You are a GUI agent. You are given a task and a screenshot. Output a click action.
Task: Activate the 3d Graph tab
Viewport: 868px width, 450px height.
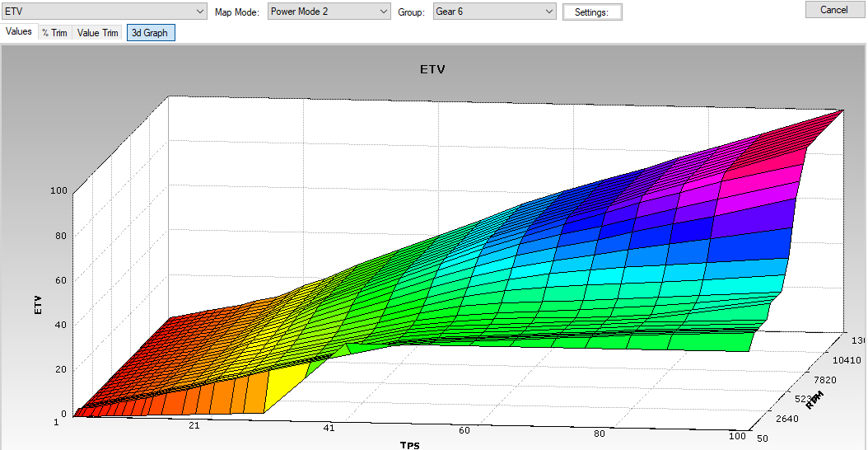[151, 33]
